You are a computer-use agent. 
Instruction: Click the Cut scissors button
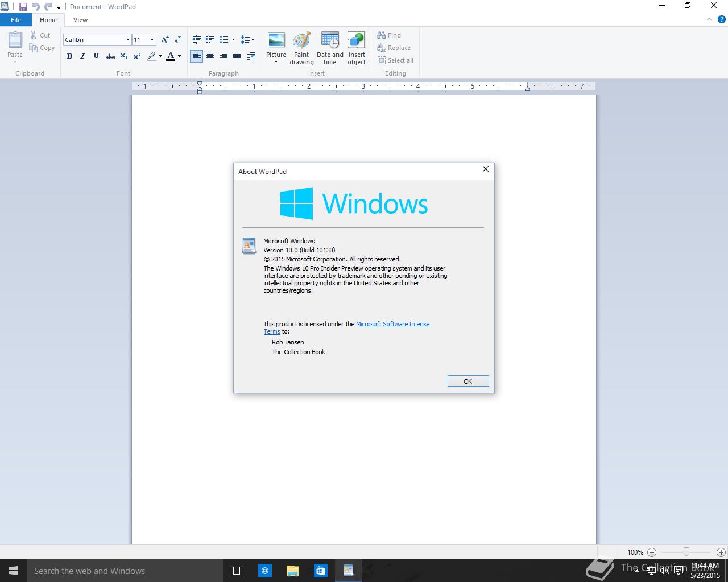tap(40, 35)
